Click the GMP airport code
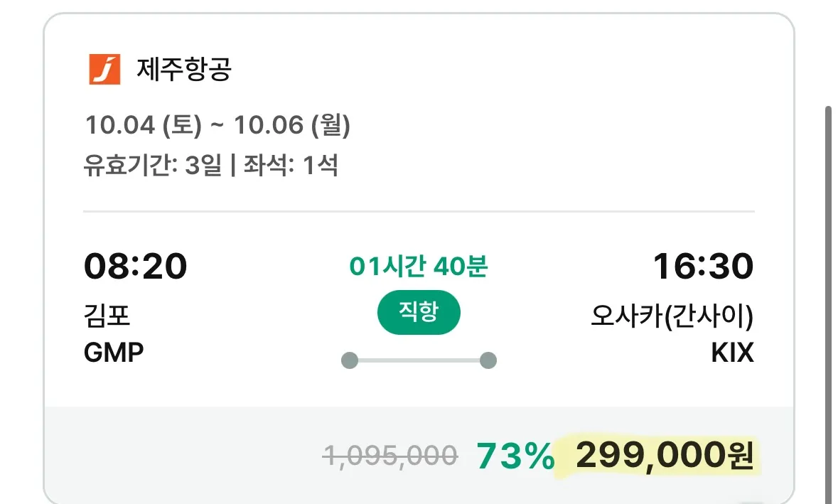Image resolution: width=838 pixels, height=504 pixels. pyautogui.click(x=114, y=352)
